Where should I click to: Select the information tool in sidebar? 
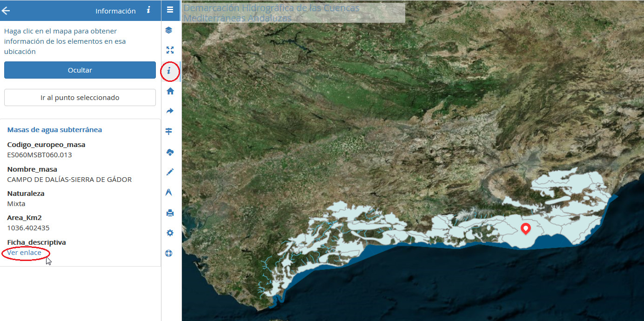[169, 71]
